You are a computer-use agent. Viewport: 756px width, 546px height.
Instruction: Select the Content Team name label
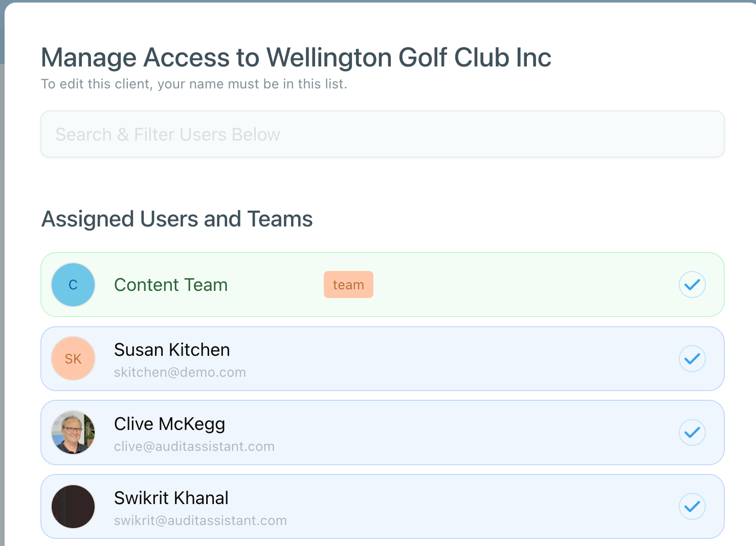click(x=171, y=285)
